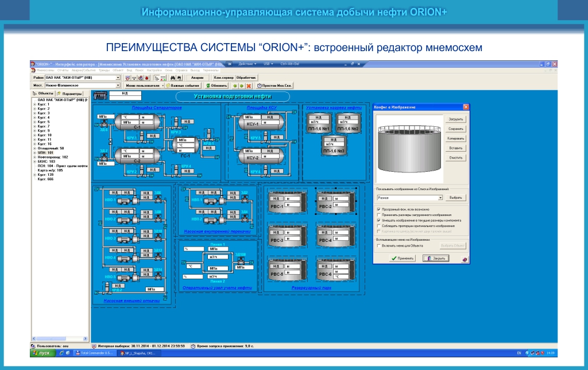Click the red X stop icon
The image size is (588, 370).
pos(249,86)
